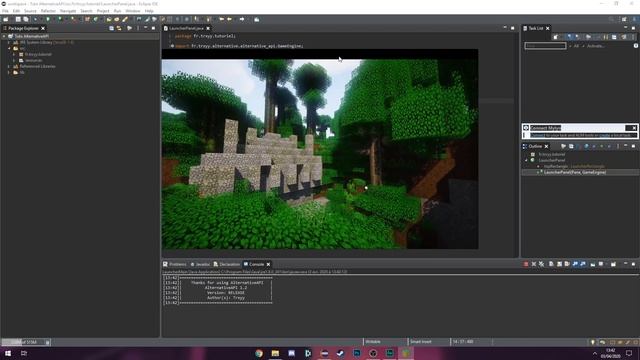Select the fr.trxyy.tutoriel item in Outline
Image resolution: width=640 pixels, height=360 pixels.
[552, 154]
